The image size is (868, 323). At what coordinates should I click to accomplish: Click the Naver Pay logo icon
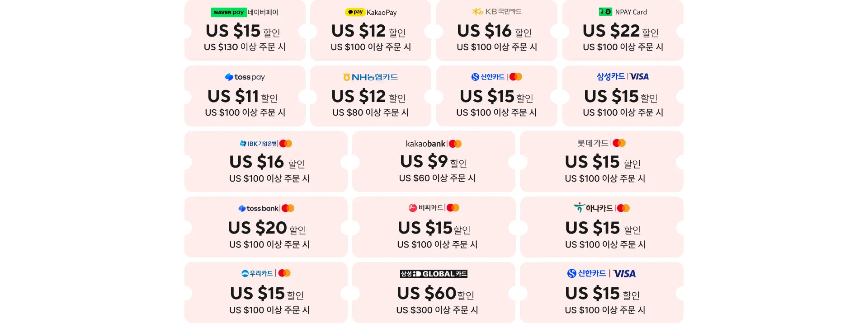point(229,12)
